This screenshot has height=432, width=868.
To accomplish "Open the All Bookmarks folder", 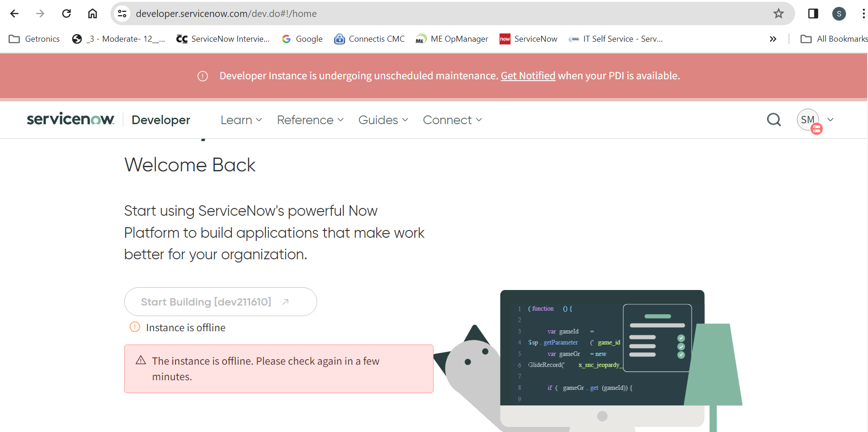I will click(x=834, y=39).
